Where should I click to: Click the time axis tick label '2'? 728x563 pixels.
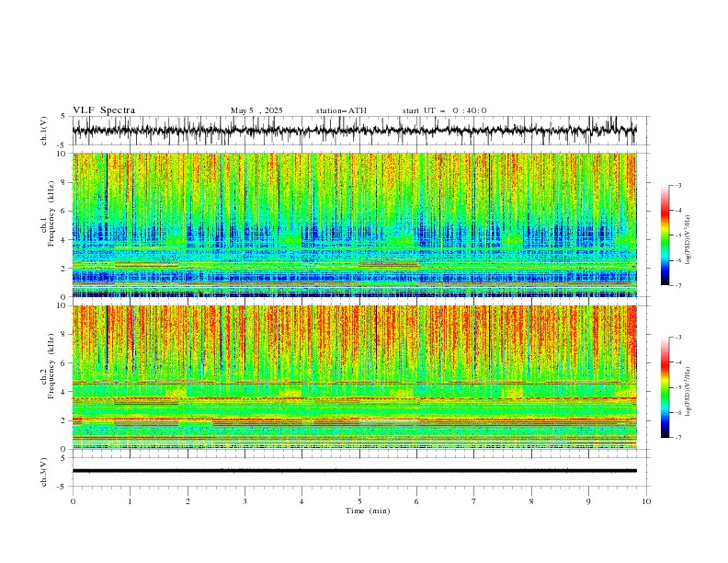(x=188, y=501)
